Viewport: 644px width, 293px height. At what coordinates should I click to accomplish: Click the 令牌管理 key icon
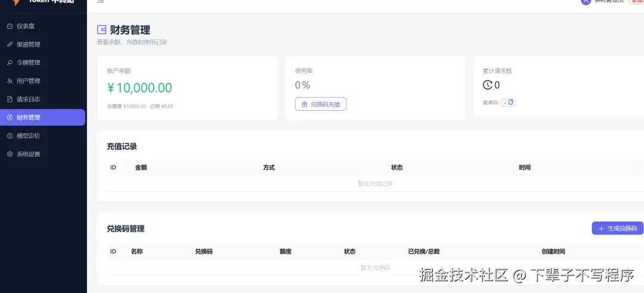[x=10, y=63]
